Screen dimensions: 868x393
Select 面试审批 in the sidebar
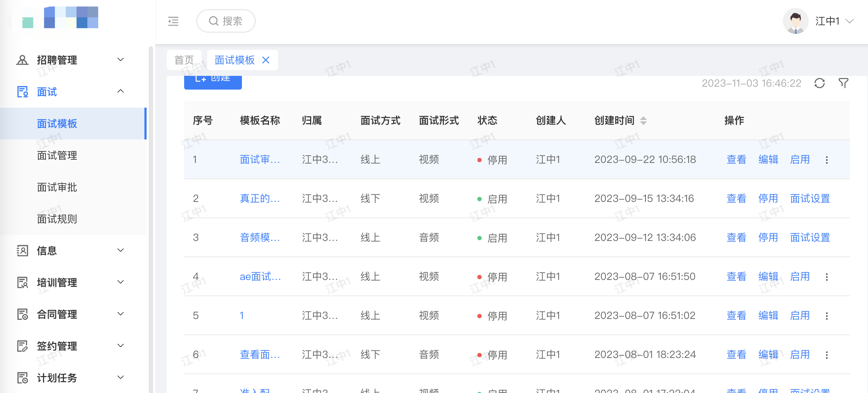point(73,187)
